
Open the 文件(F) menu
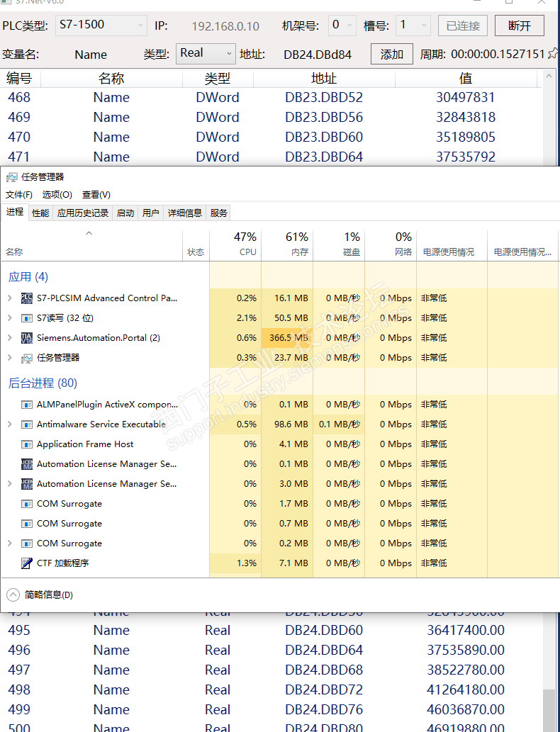pos(19,195)
